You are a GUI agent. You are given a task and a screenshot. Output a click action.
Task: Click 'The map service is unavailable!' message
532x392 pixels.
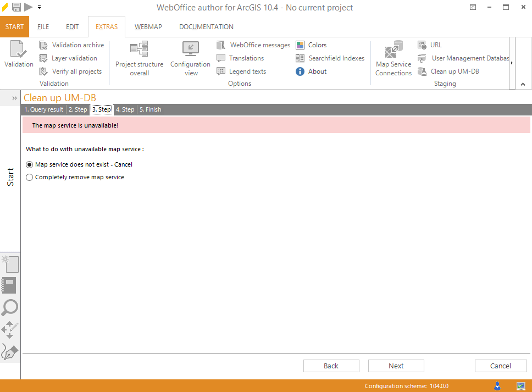coord(75,125)
